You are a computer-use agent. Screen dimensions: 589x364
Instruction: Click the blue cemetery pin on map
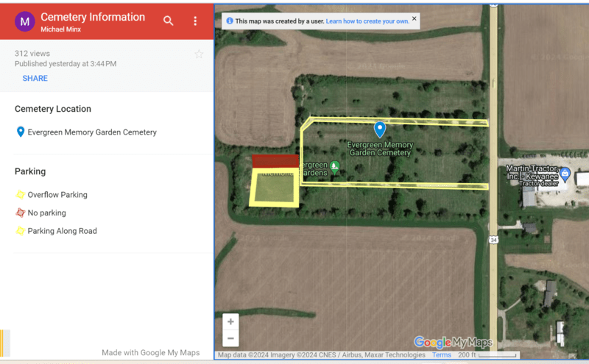380,129
